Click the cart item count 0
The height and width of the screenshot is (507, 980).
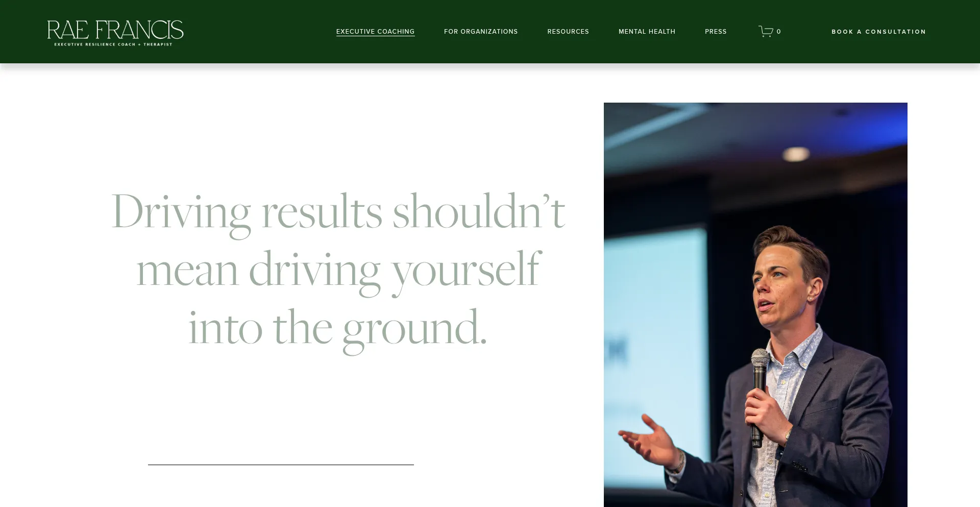(x=779, y=32)
